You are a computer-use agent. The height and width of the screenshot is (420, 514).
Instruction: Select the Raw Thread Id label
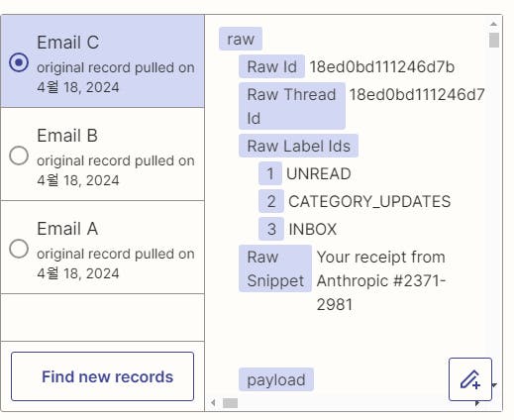click(292, 106)
